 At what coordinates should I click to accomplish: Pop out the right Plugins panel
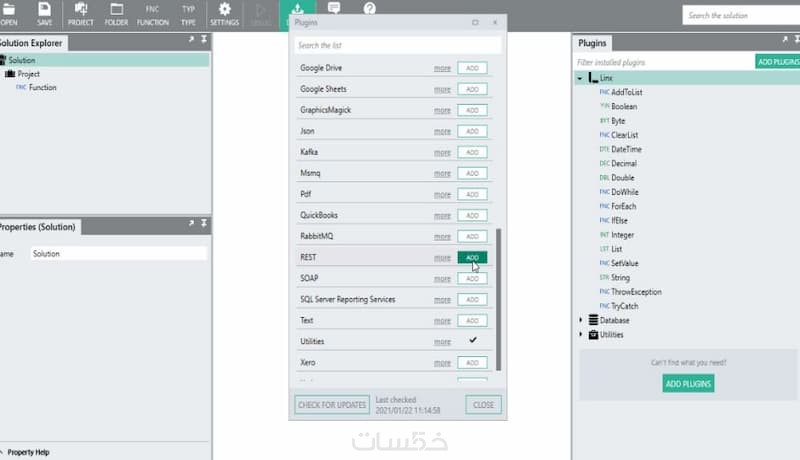tap(785, 39)
